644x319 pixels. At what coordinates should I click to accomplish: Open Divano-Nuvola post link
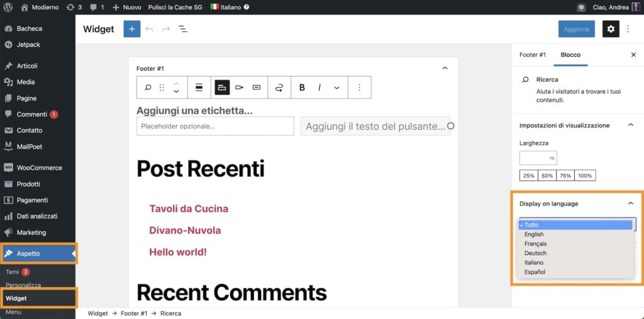[x=185, y=230]
